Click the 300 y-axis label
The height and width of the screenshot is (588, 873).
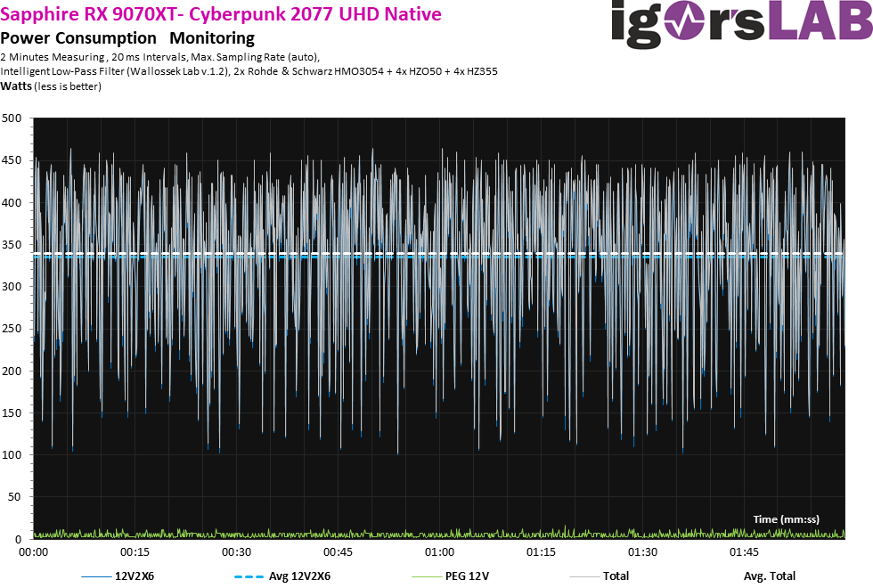click(12, 287)
